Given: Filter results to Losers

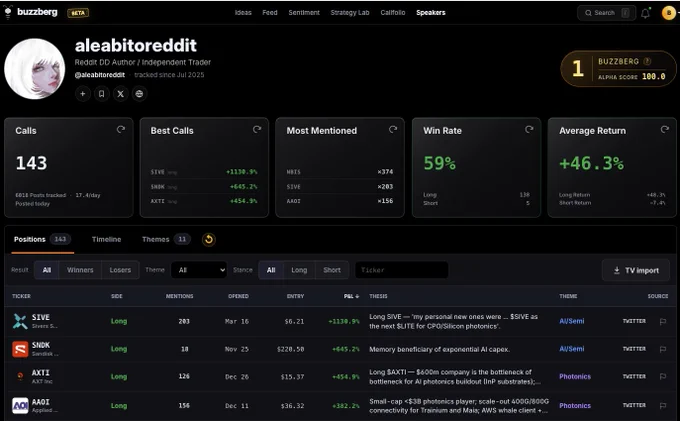Looking at the screenshot, I should 120,270.
